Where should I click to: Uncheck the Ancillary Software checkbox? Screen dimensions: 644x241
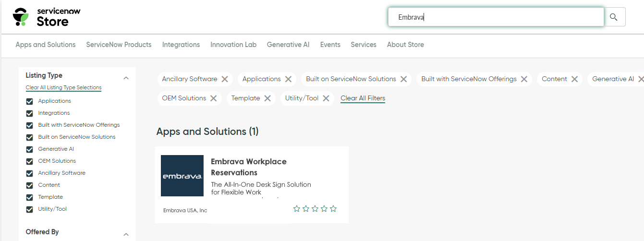tap(30, 173)
